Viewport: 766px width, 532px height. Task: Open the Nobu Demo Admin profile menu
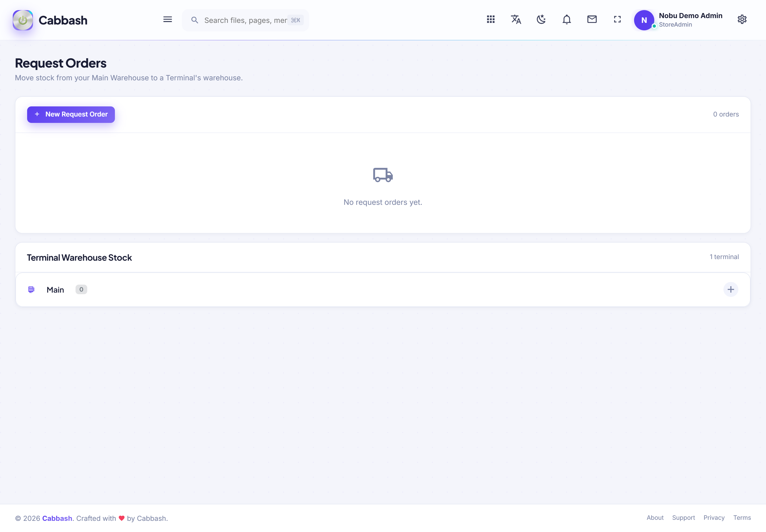coord(691,16)
